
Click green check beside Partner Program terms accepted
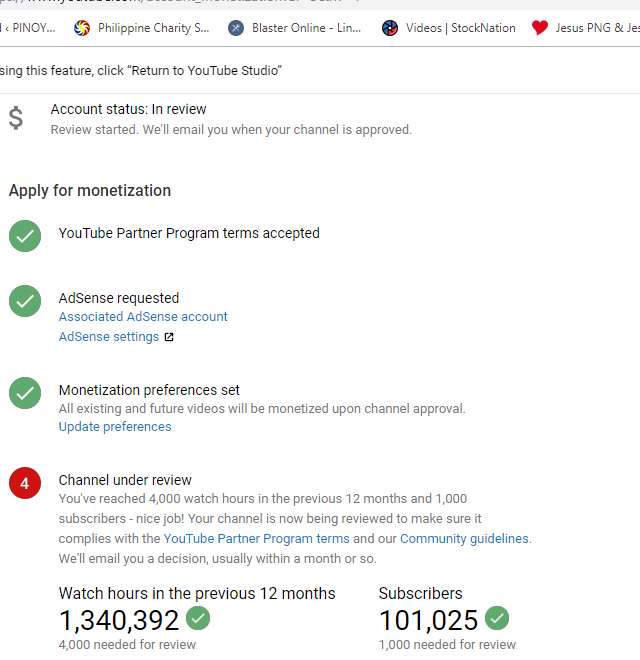point(25,236)
